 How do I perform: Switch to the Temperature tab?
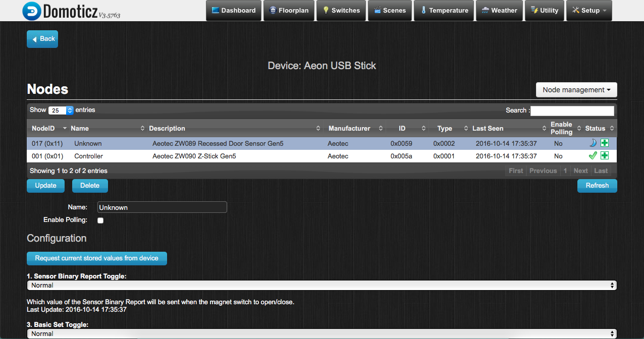(445, 10)
